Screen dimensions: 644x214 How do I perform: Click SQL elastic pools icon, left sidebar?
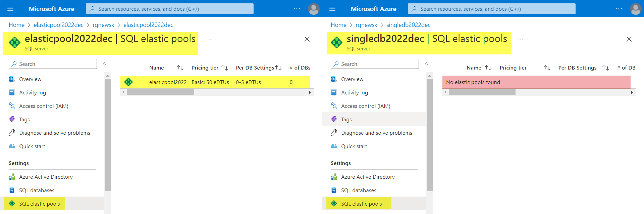click(12, 204)
